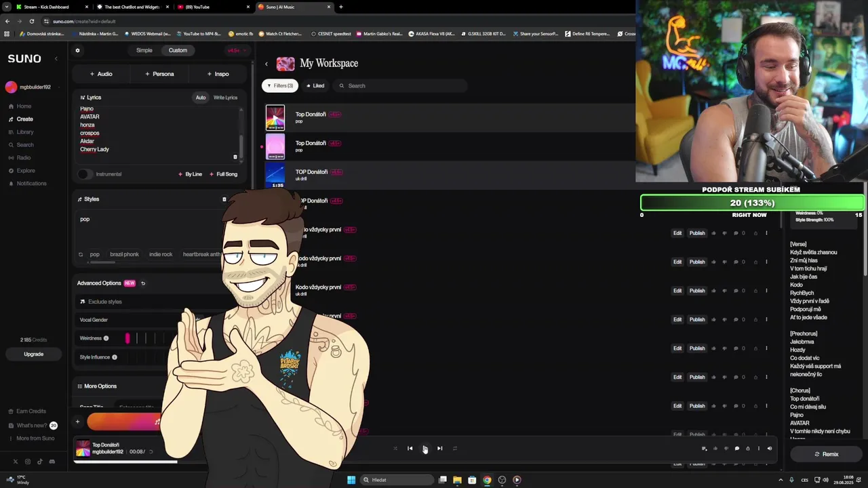Toggle shuffle in the player bar

pyautogui.click(x=395, y=448)
